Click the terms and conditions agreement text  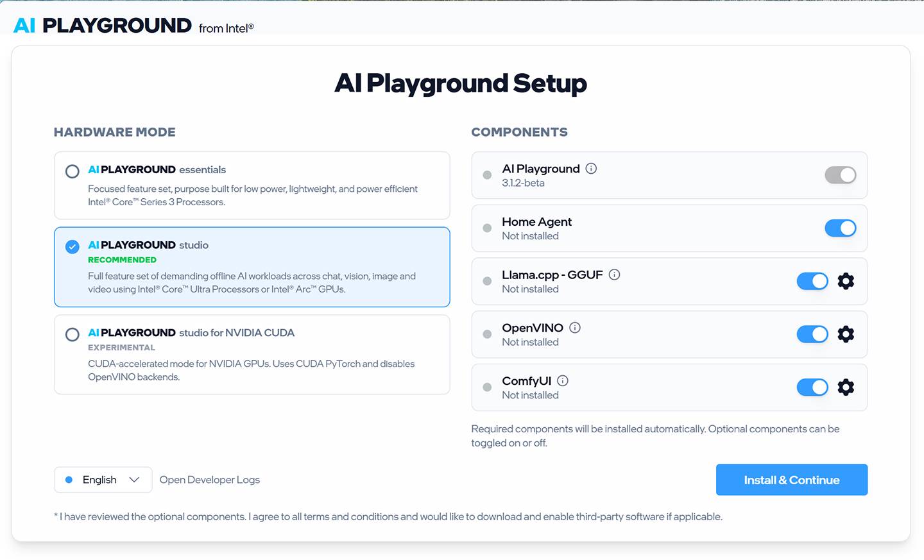(x=388, y=516)
